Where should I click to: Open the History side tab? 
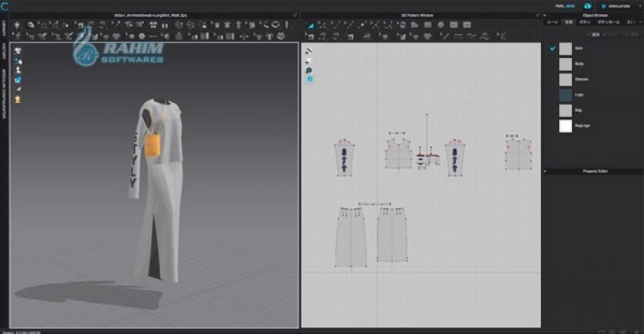coord(3,55)
